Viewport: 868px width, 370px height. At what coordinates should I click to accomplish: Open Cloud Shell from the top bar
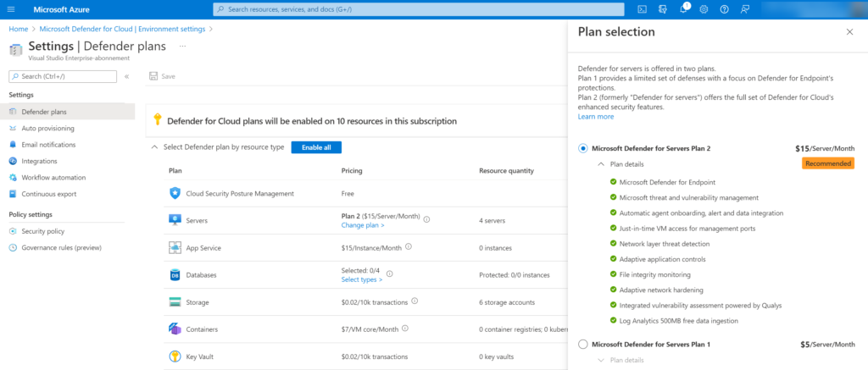(643, 9)
